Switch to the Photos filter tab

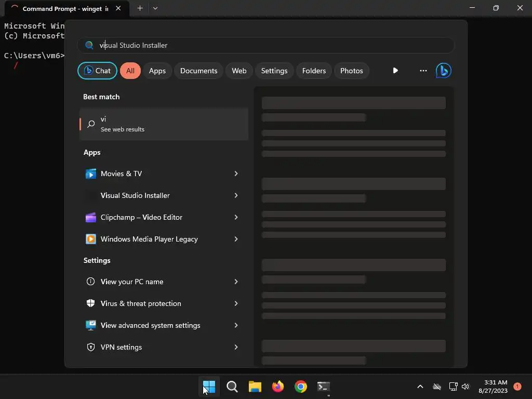[352, 71]
